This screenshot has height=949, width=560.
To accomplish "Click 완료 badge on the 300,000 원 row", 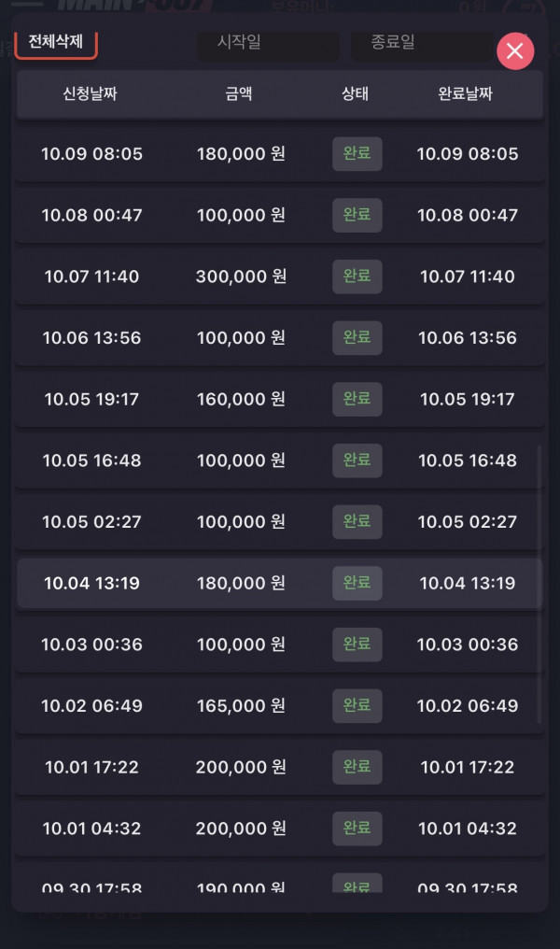I will point(357,276).
